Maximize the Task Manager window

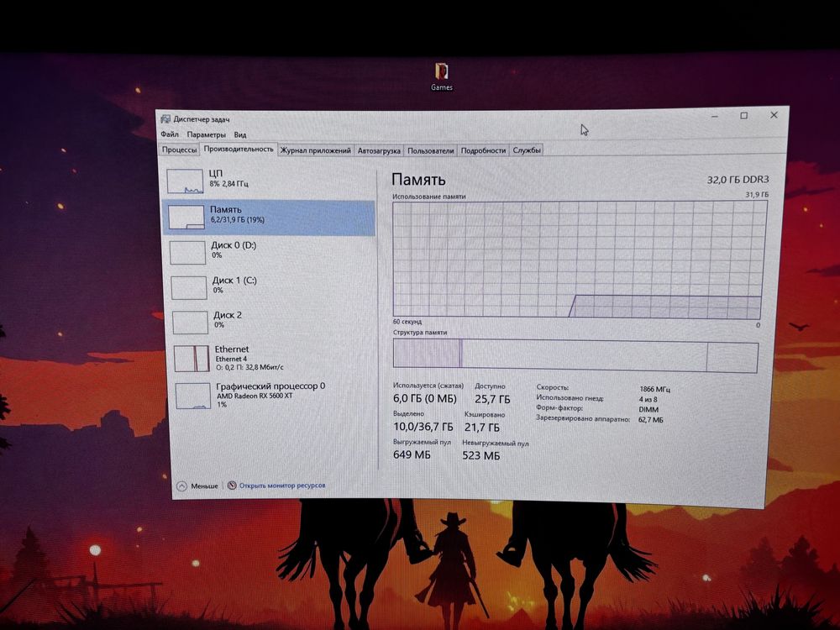[744, 116]
